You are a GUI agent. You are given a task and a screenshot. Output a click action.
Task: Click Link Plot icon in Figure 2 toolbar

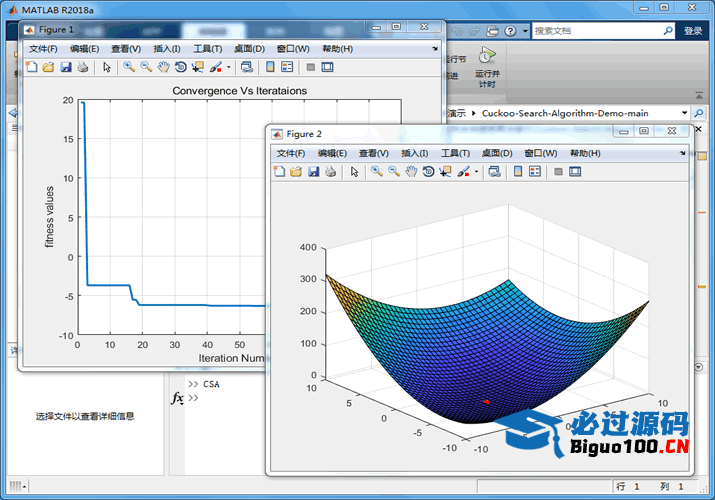click(494, 171)
